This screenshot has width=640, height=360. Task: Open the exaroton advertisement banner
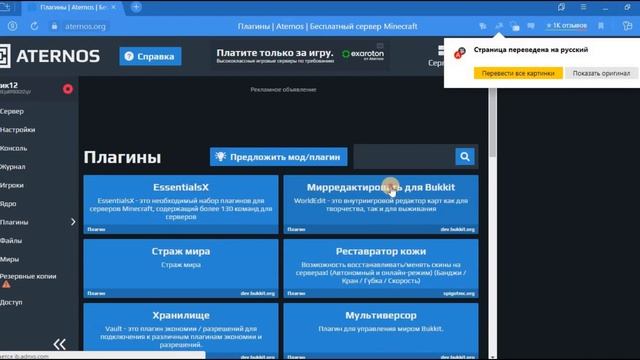300,56
